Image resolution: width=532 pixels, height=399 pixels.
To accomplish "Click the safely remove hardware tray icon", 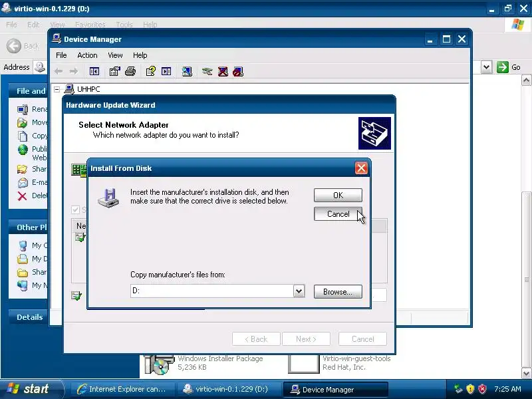I will pyautogui.click(x=459, y=389).
